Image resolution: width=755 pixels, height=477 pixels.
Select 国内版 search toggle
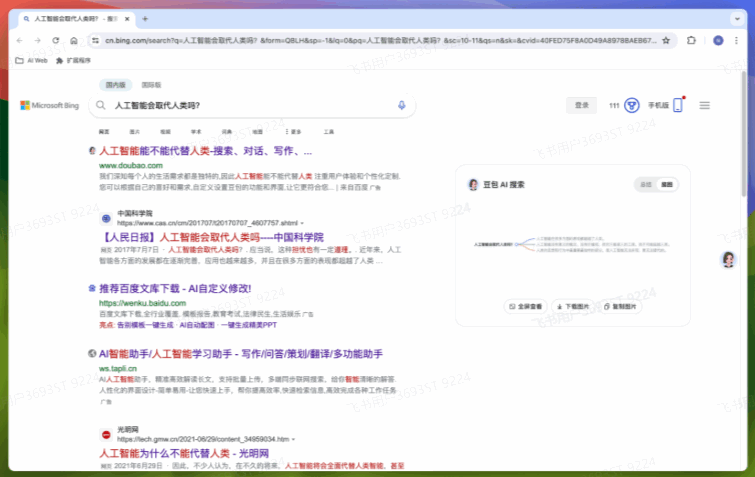pyautogui.click(x=115, y=85)
